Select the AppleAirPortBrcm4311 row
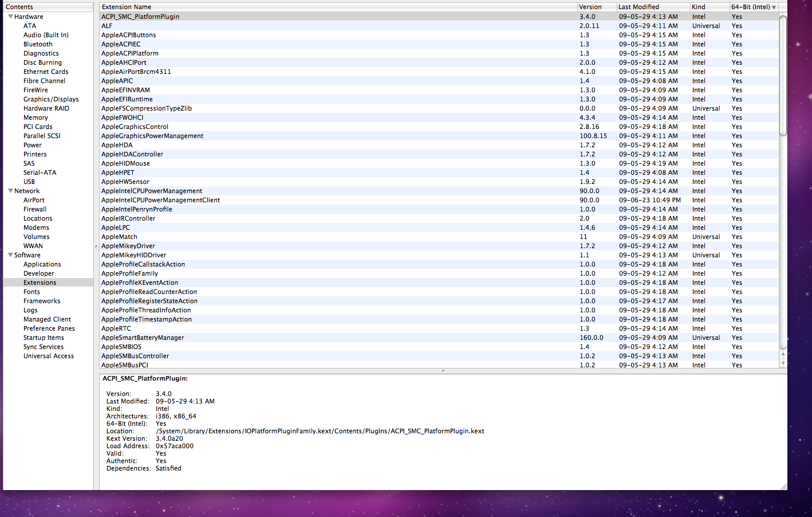This screenshot has height=517, width=812. 439,72
